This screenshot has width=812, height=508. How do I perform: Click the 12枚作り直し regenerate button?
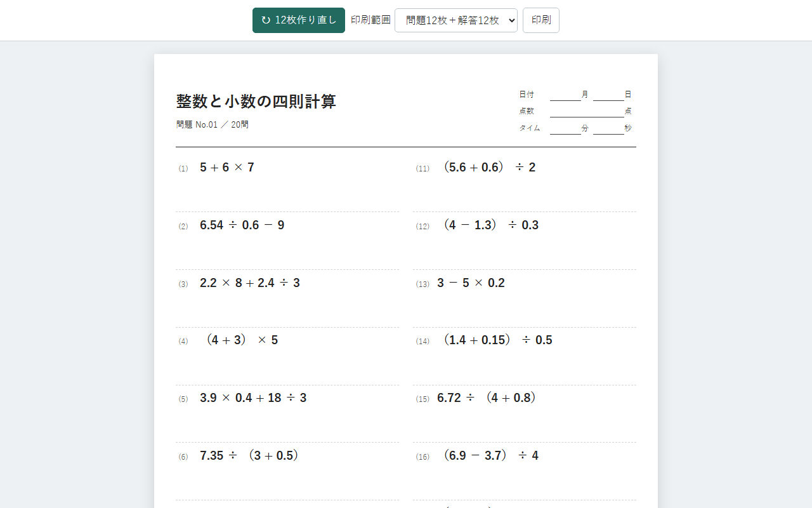point(299,20)
